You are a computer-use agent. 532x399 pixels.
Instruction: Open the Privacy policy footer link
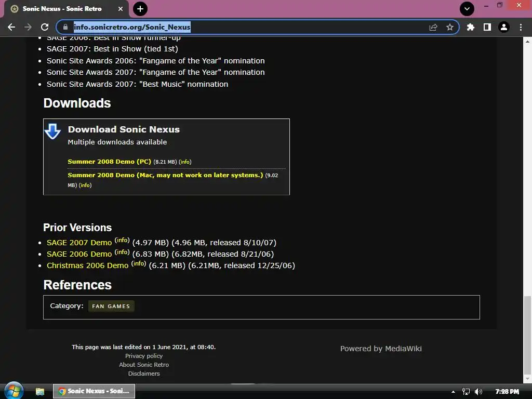pos(144,356)
